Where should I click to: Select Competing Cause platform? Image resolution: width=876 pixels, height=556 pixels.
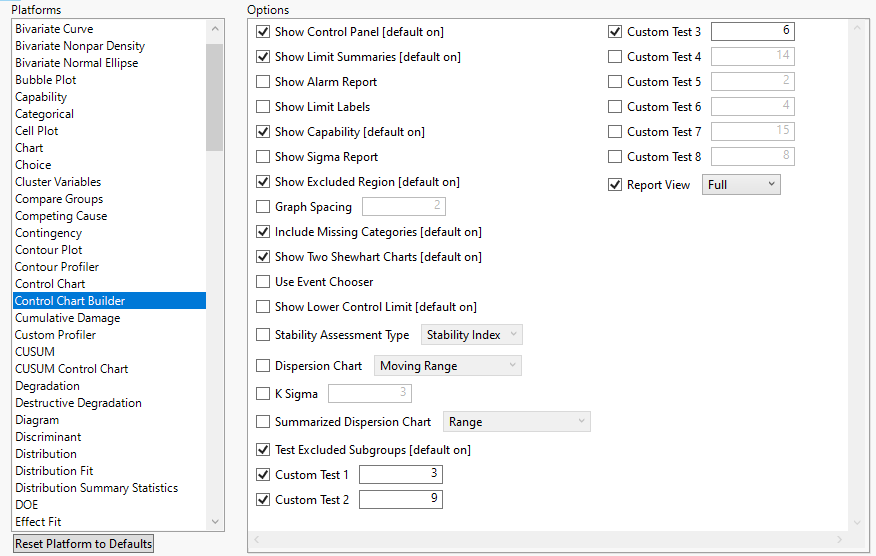61,216
